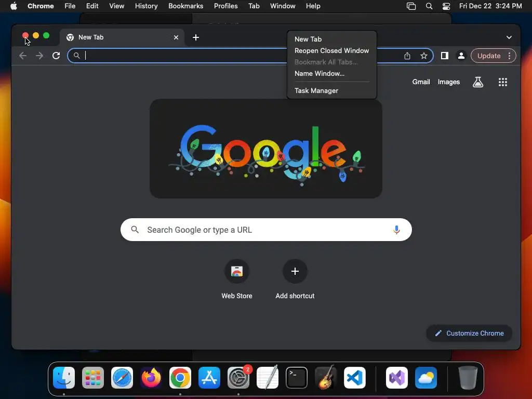Open Launchpad from the Dock
The image size is (532, 399).
click(x=93, y=378)
